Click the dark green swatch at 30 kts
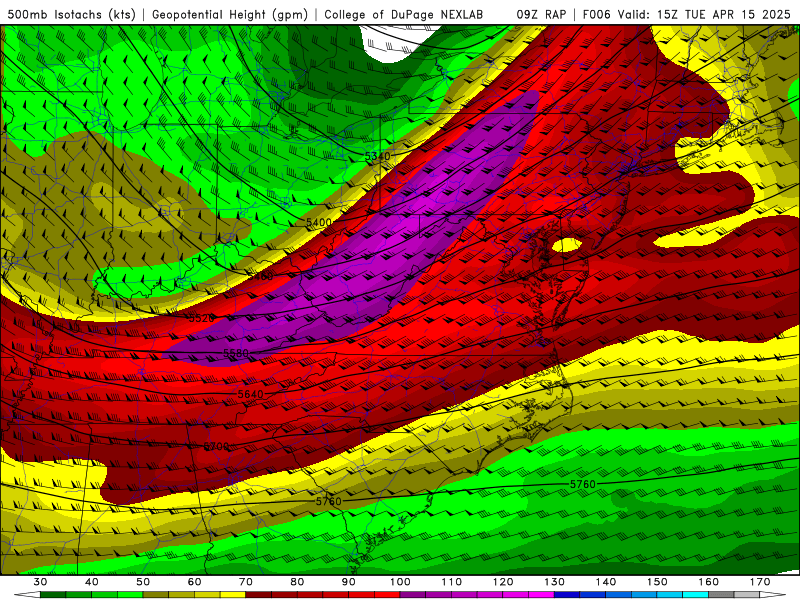The height and width of the screenshot is (600, 800). click(x=53, y=595)
